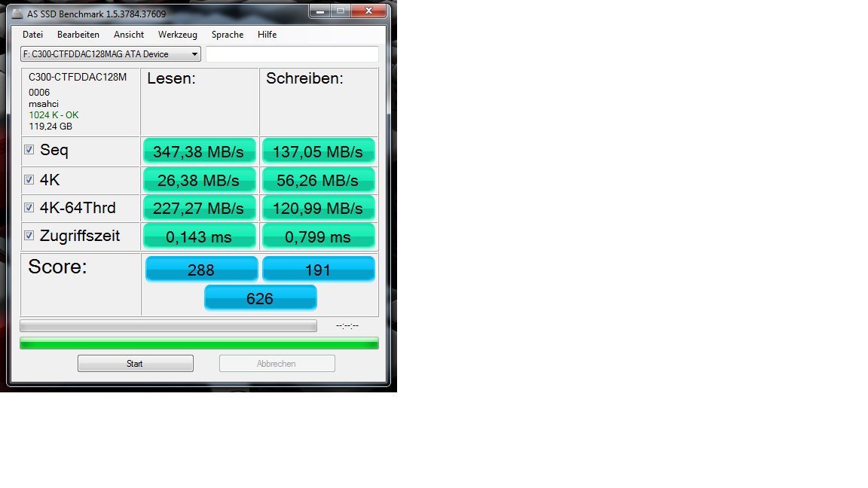The height and width of the screenshot is (488, 868).
Task: Click the gray current-test progress bar
Action: [168, 326]
